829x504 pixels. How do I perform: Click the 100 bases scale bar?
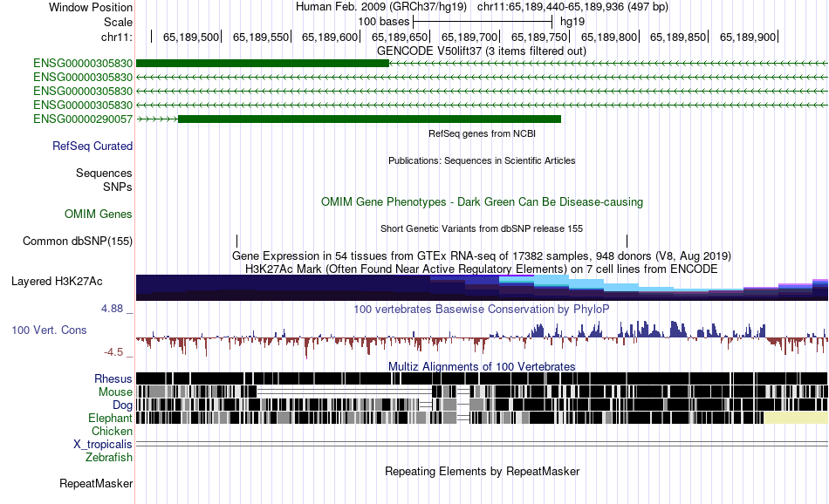click(x=483, y=22)
